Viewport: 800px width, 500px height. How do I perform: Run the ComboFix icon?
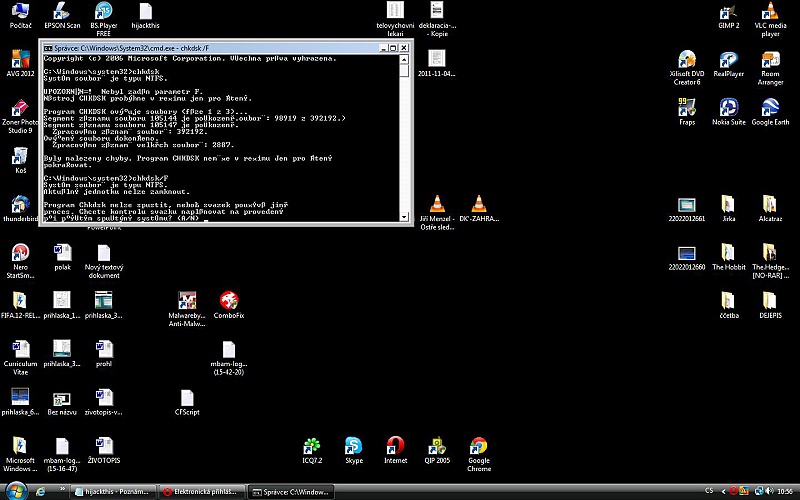coord(229,305)
